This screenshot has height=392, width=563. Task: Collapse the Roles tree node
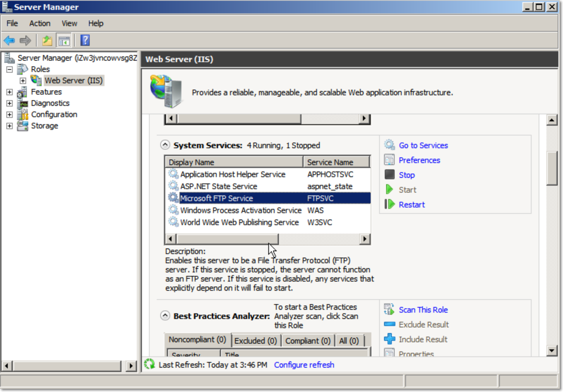(10, 70)
